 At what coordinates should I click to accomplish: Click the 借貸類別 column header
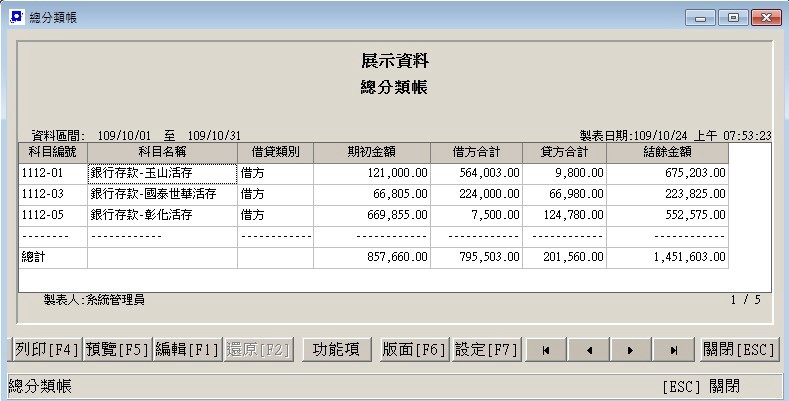[x=275, y=152]
